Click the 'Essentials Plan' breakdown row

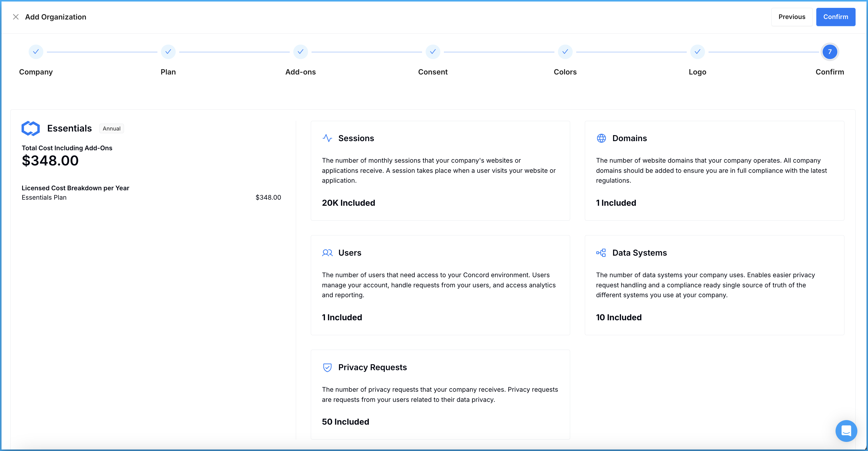pos(151,197)
